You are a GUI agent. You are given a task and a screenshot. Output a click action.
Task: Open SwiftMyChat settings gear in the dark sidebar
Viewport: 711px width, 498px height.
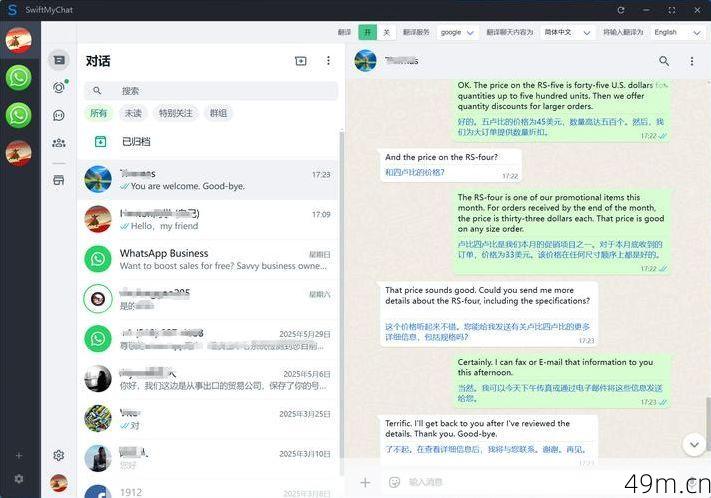pos(19,479)
